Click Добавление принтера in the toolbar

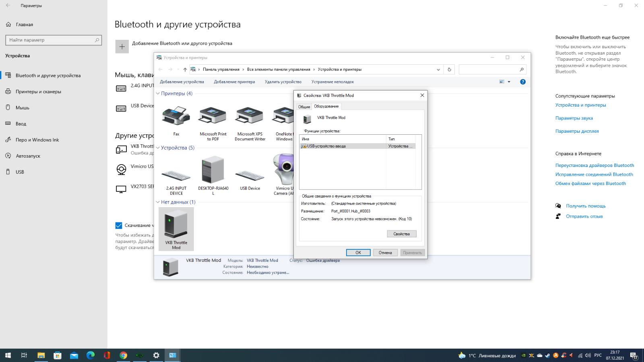click(x=234, y=82)
